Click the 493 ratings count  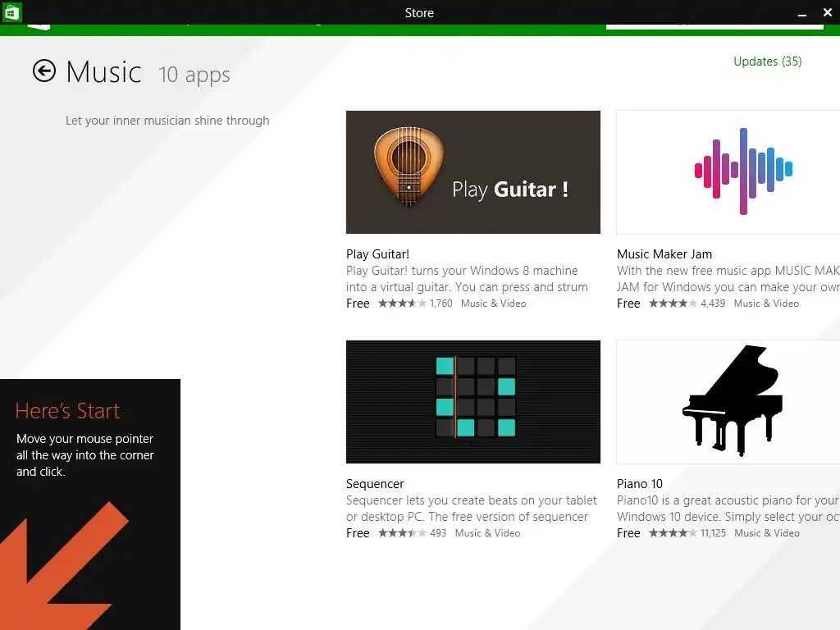(438, 533)
